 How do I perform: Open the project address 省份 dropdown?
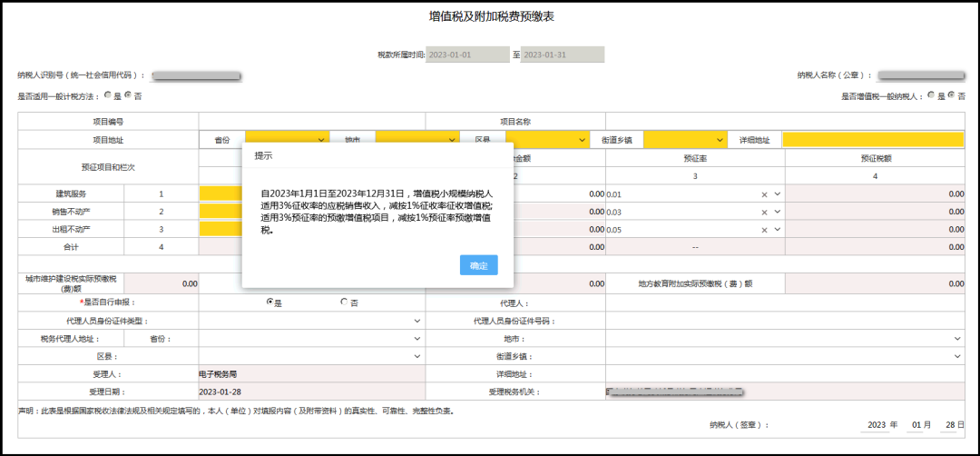pyautogui.click(x=288, y=140)
